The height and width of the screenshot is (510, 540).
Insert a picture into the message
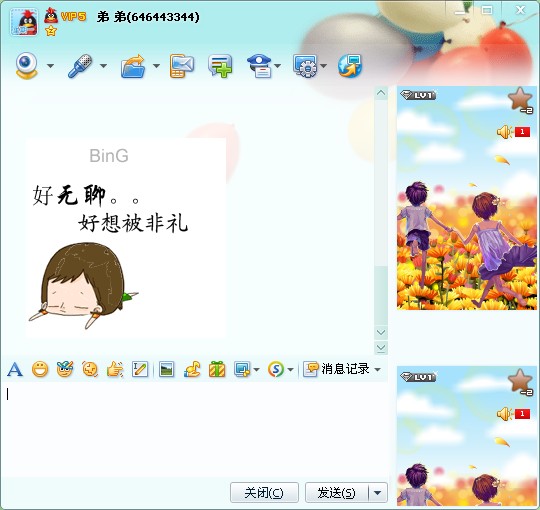click(167, 370)
